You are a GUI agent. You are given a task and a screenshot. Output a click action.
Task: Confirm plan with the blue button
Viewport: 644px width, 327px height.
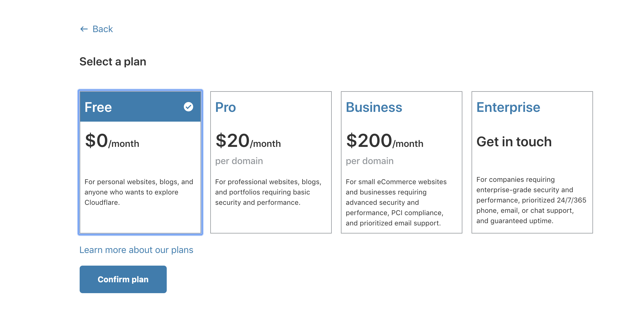[x=123, y=279]
